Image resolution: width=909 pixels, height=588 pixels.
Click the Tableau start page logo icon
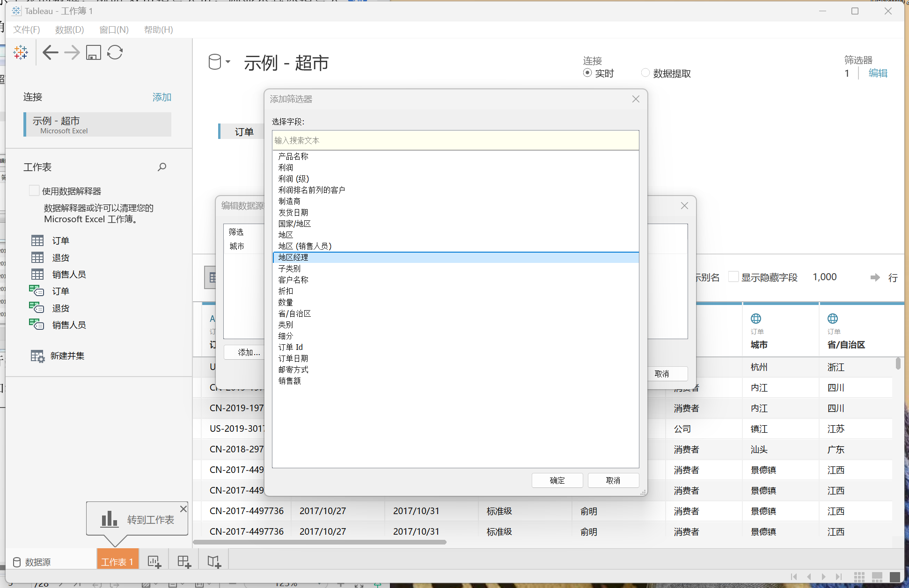pos(21,52)
